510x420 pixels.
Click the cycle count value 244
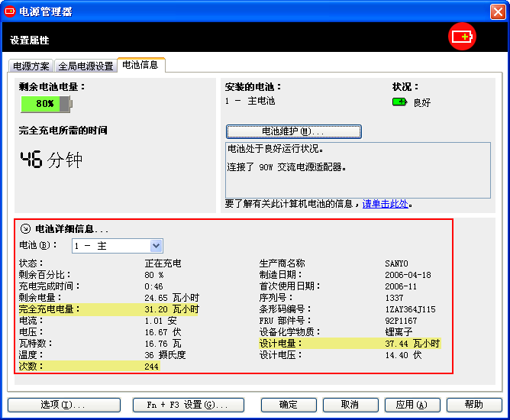click(152, 367)
